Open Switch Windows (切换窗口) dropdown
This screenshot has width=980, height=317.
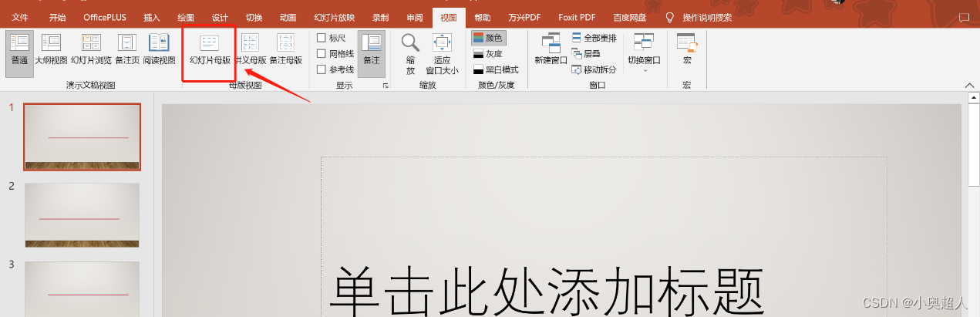tap(644, 52)
